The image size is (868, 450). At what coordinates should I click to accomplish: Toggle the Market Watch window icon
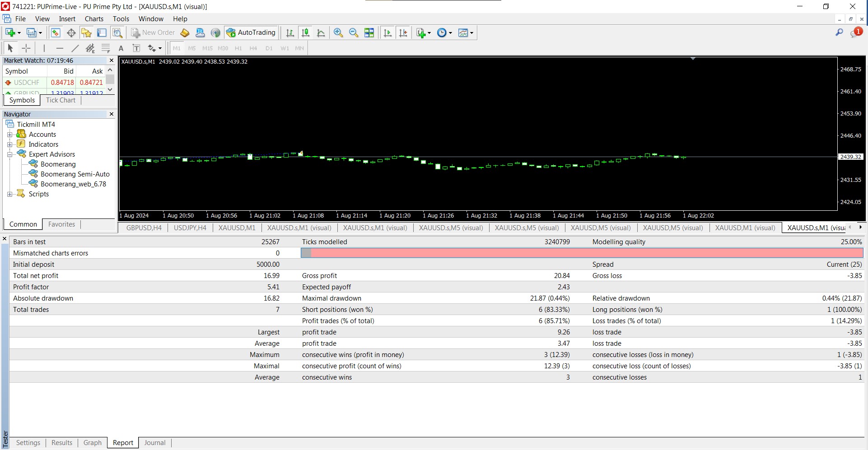click(56, 32)
